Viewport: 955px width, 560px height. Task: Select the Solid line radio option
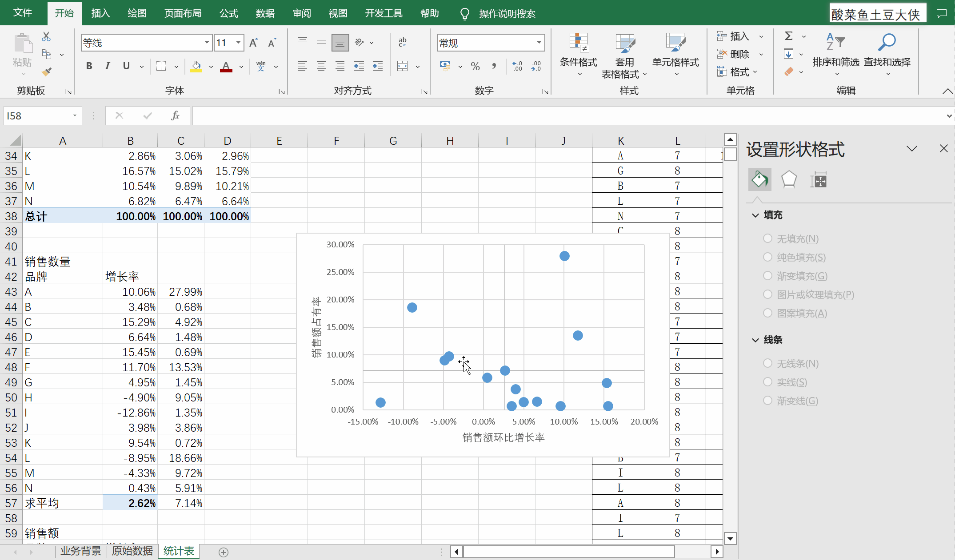click(x=767, y=382)
